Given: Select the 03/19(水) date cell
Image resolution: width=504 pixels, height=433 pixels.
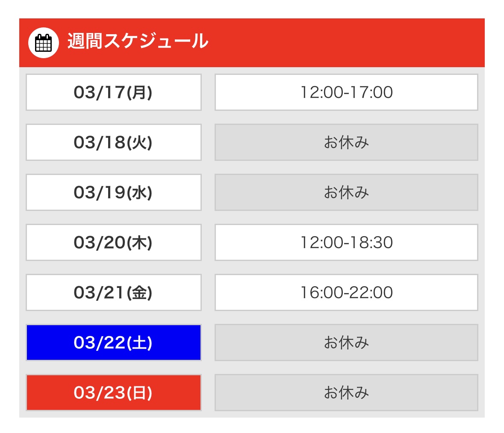Looking at the screenshot, I should (x=114, y=193).
